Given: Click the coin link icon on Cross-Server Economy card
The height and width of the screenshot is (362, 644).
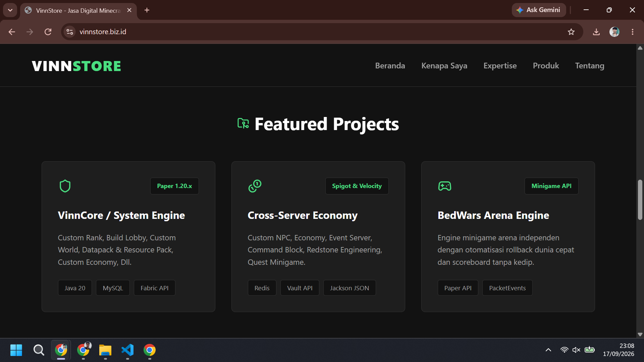Looking at the screenshot, I should coord(255,186).
